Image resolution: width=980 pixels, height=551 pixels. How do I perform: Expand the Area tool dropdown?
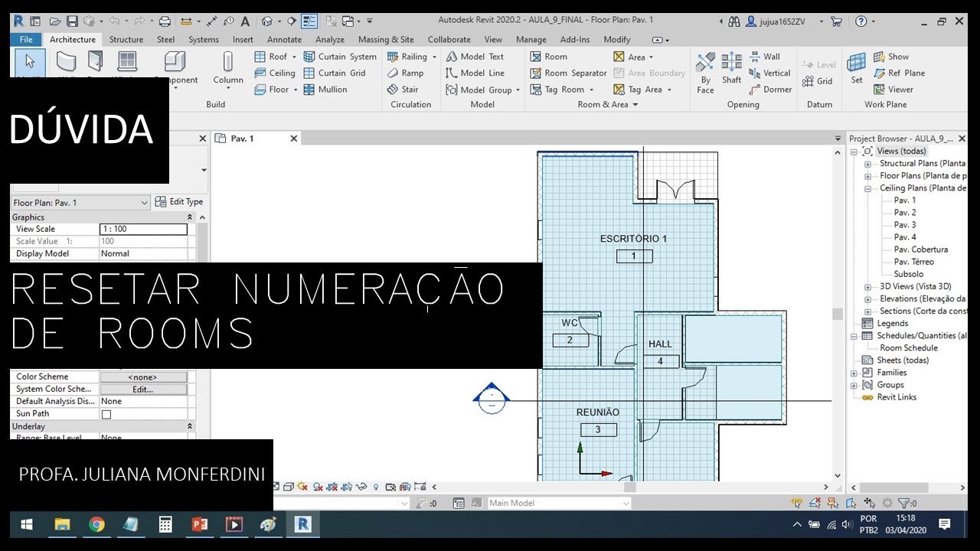coord(652,57)
